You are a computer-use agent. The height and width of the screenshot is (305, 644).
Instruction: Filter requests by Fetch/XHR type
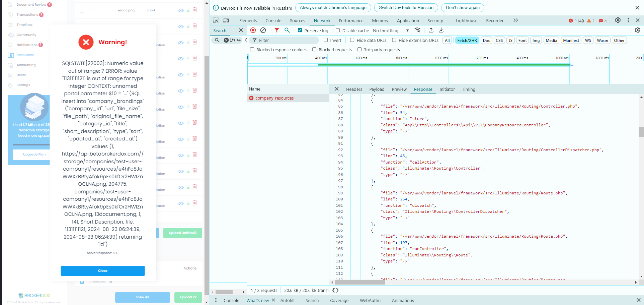click(x=467, y=41)
